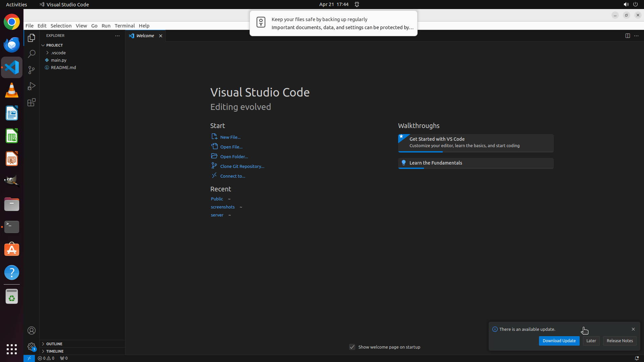Uncheck Show welcome page on startup
Viewport: 644px width, 362px height.
point(352,347)
